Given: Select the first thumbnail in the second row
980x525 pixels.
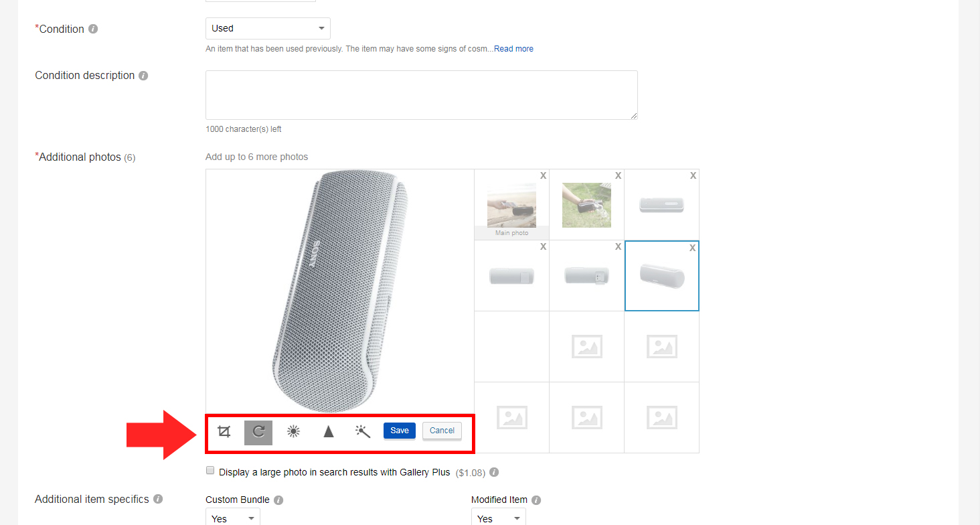Looking at the screenshot, I should [x=511, y=276].
